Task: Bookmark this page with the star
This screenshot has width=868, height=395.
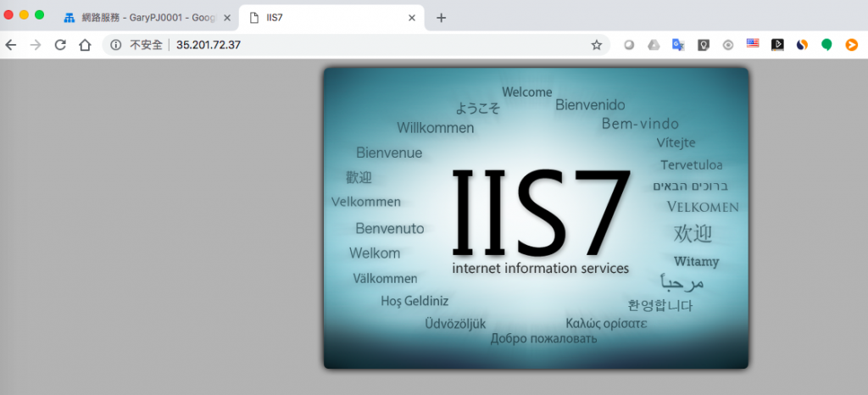Action: (596, 46)
